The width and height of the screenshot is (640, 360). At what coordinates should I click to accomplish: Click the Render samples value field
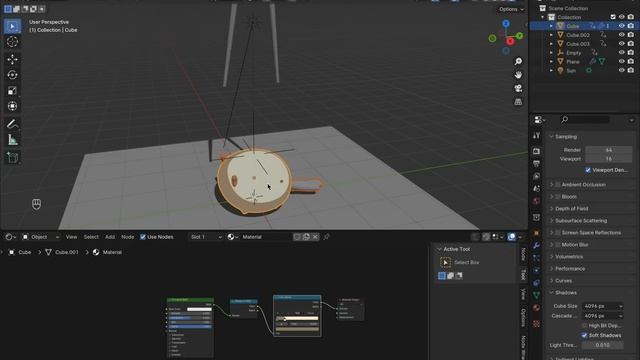(609, 150)
